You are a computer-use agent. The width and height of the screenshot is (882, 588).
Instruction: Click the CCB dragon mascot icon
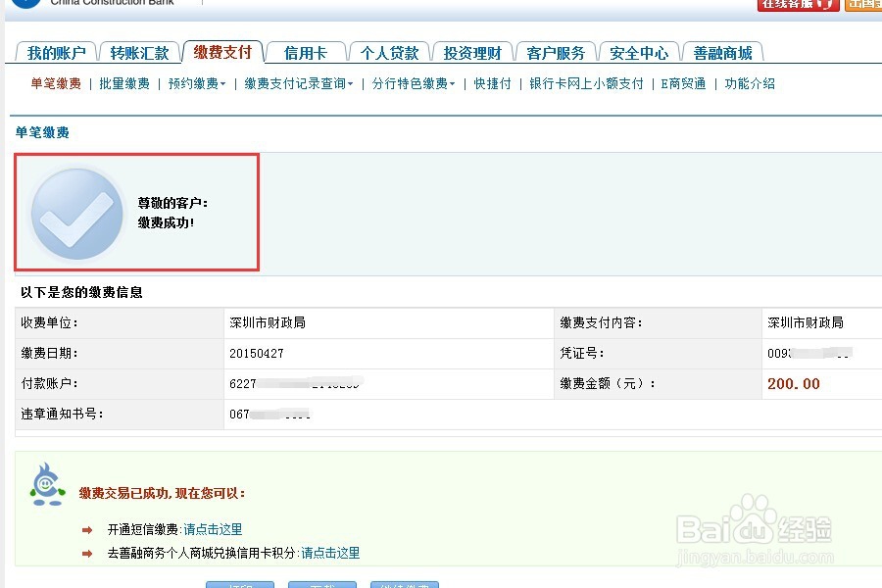pyautogui.click(x=45, y=484)
